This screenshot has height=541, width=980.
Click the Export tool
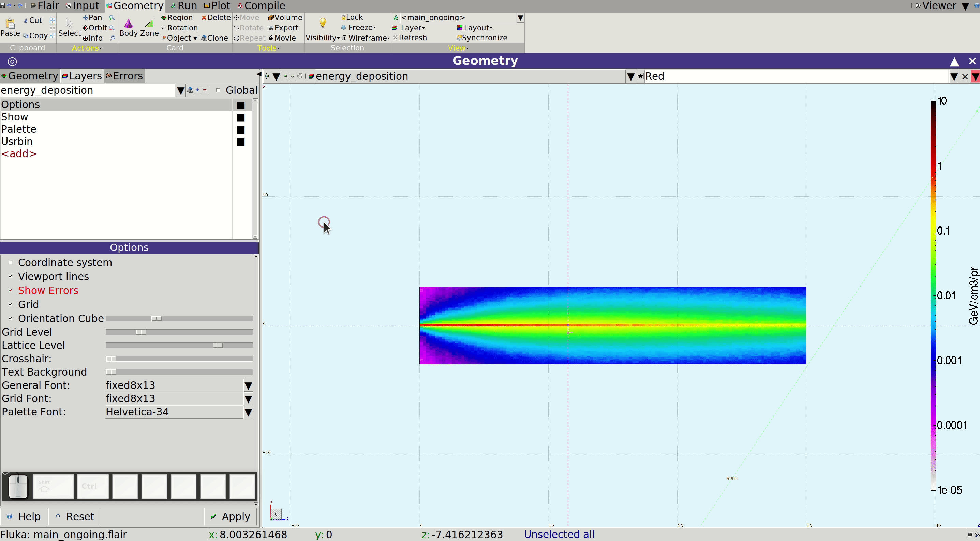(283, 28)
